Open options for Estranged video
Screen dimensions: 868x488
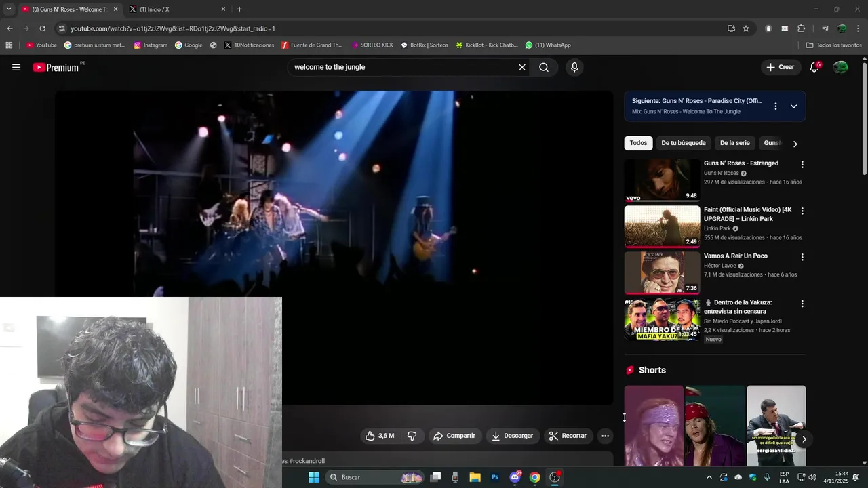pos(802,165)
